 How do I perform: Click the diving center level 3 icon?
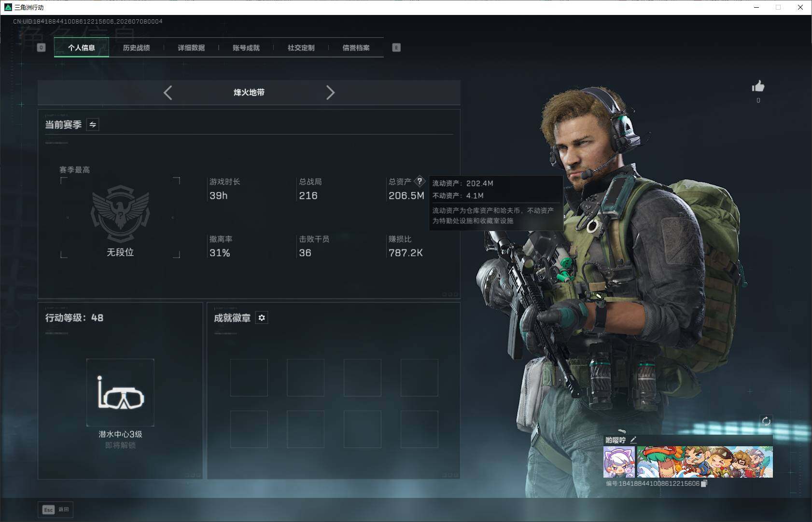pyautogui.click(x=120, y=393)
